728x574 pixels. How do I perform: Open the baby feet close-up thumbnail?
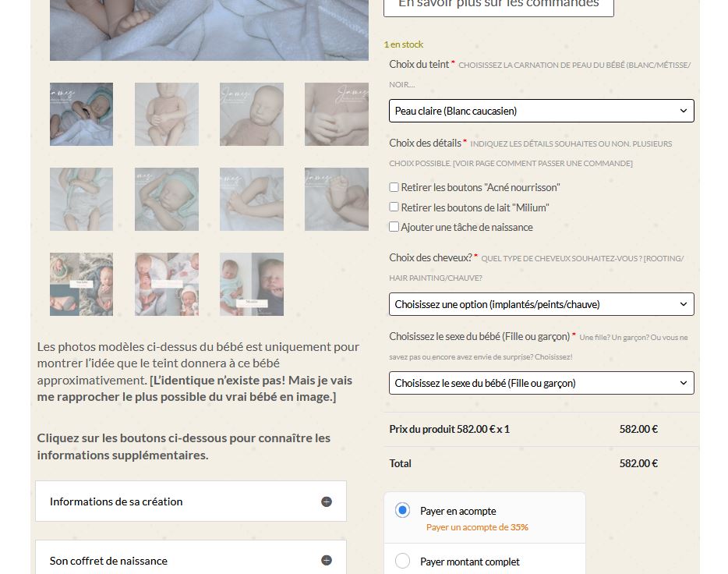click(337, 199)
